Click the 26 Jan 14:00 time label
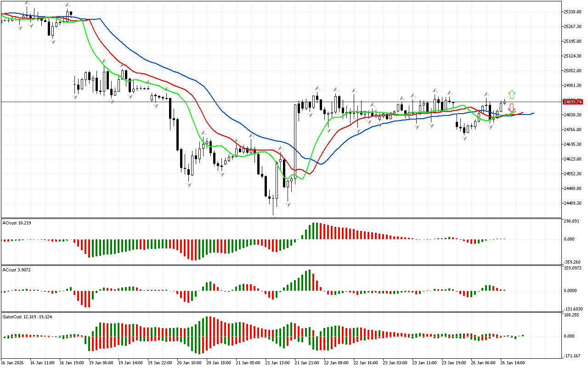The image size is (588, 368). tap(514, 362)
